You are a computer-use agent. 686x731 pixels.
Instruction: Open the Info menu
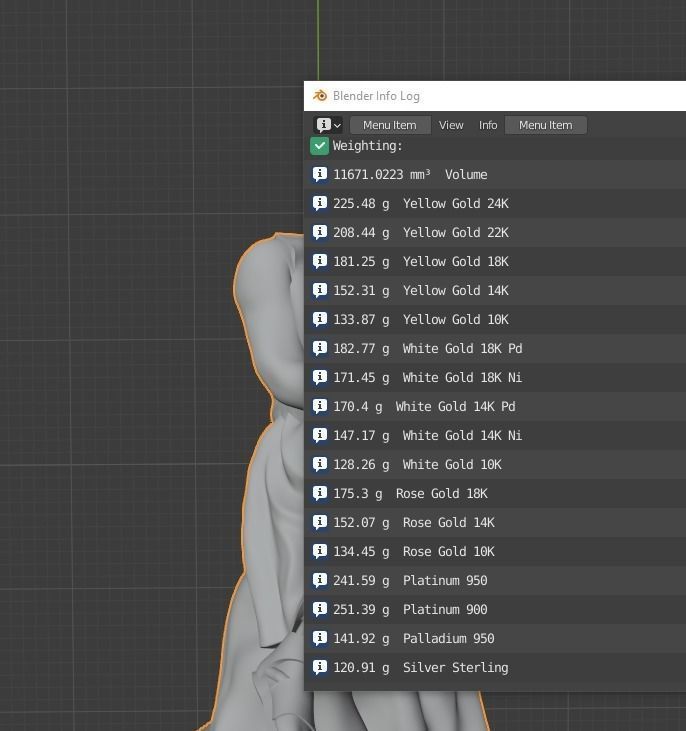coord(488,125)
